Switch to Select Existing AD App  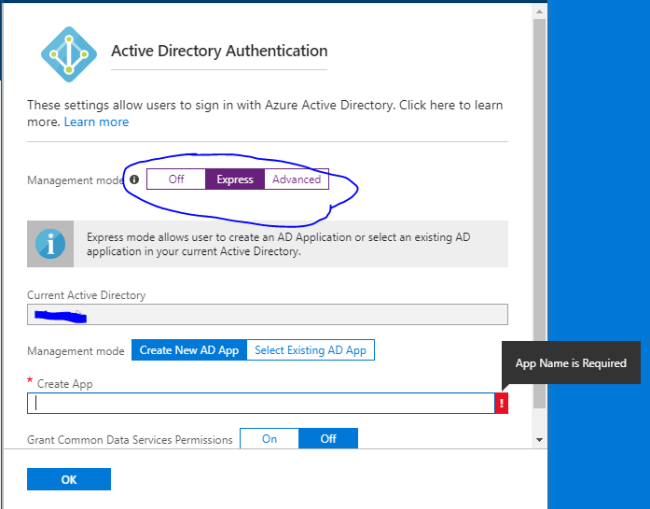[311, 350]
